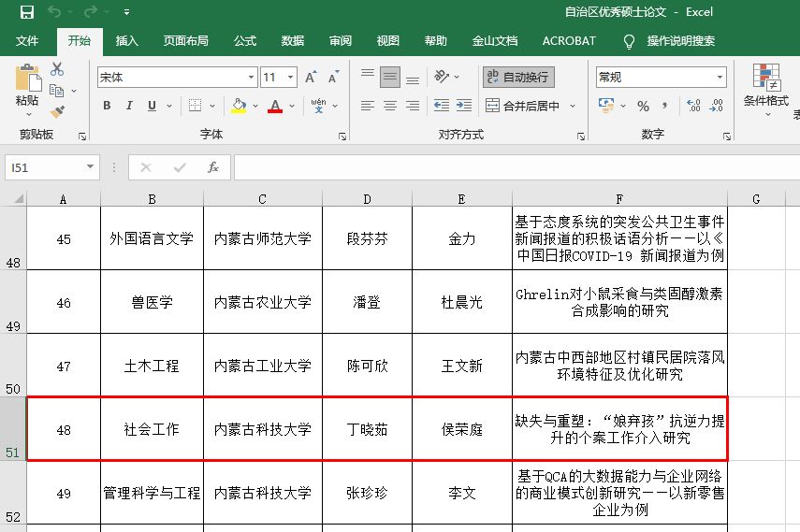Click the Format Painter brush icon
800x532 pixels.
pos(57,111)
